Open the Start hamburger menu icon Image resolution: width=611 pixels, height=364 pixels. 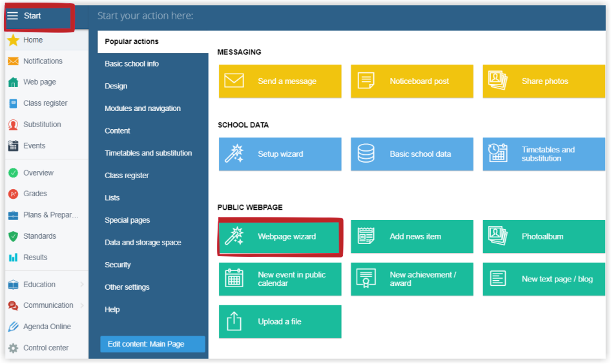[x=12, y=15]
